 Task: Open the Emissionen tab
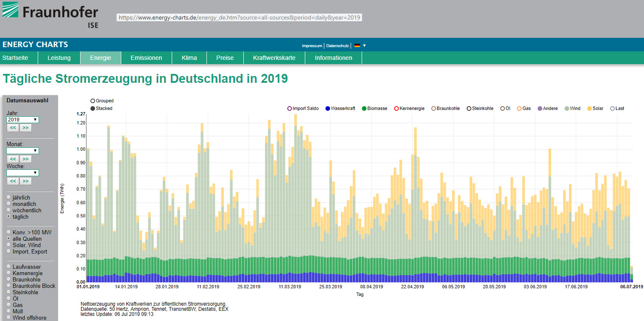pyautogui.click(x=146, y=58)
